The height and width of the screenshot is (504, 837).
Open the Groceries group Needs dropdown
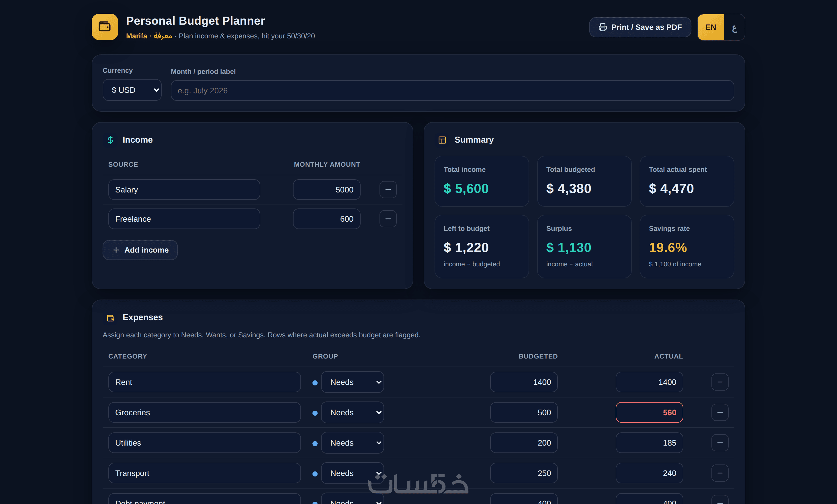click(352, 412)
